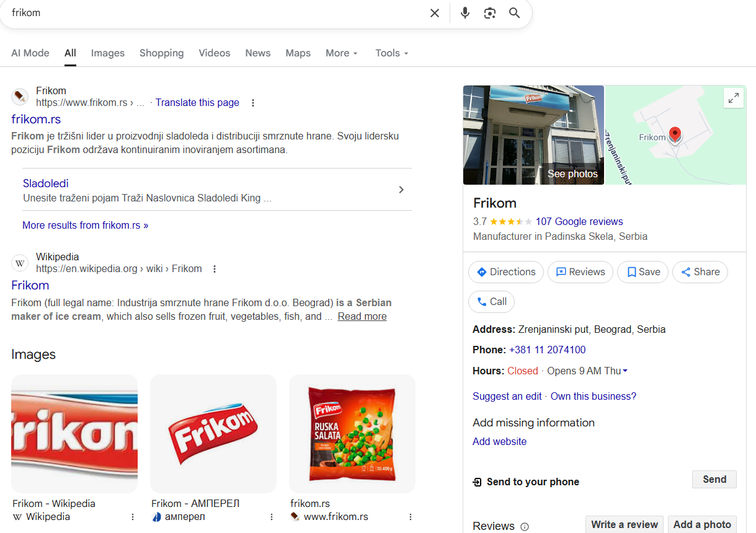Click the Images section heading
The height and width of the screenshot is (533, 756).
coord(33,355)
